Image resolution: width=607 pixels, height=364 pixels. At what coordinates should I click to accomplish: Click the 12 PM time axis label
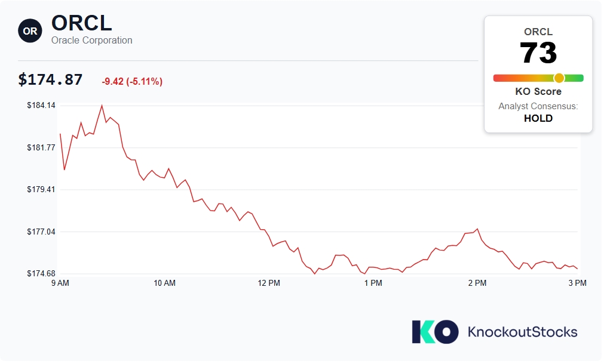[269, 283]
